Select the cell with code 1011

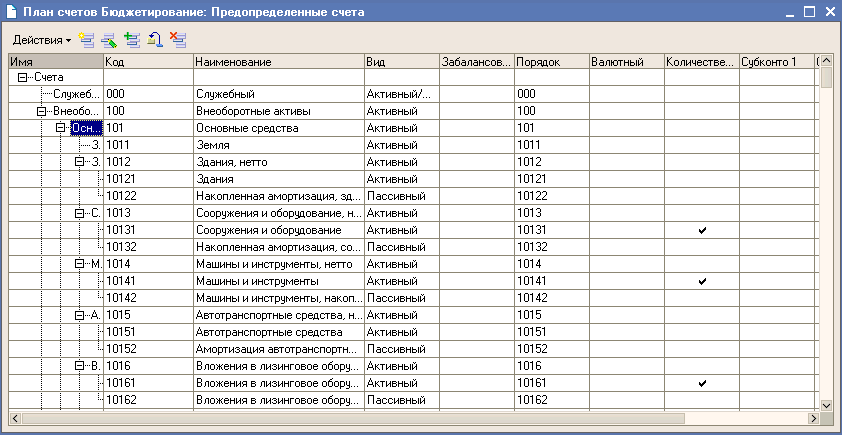[149, 145]
